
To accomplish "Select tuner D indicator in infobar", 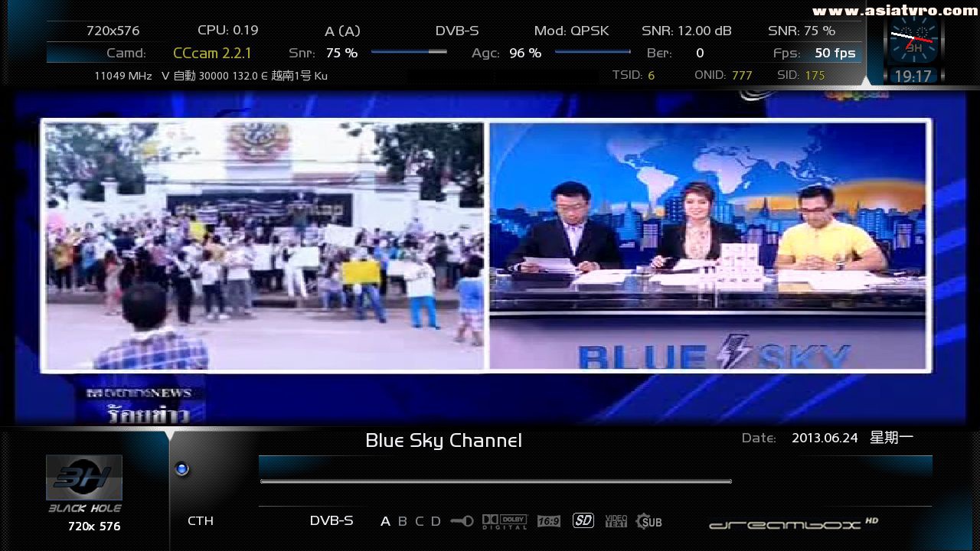I will 436,521.
